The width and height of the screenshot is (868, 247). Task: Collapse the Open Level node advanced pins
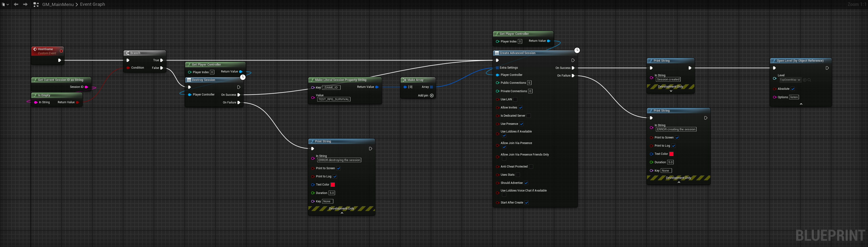pos(801,104)
